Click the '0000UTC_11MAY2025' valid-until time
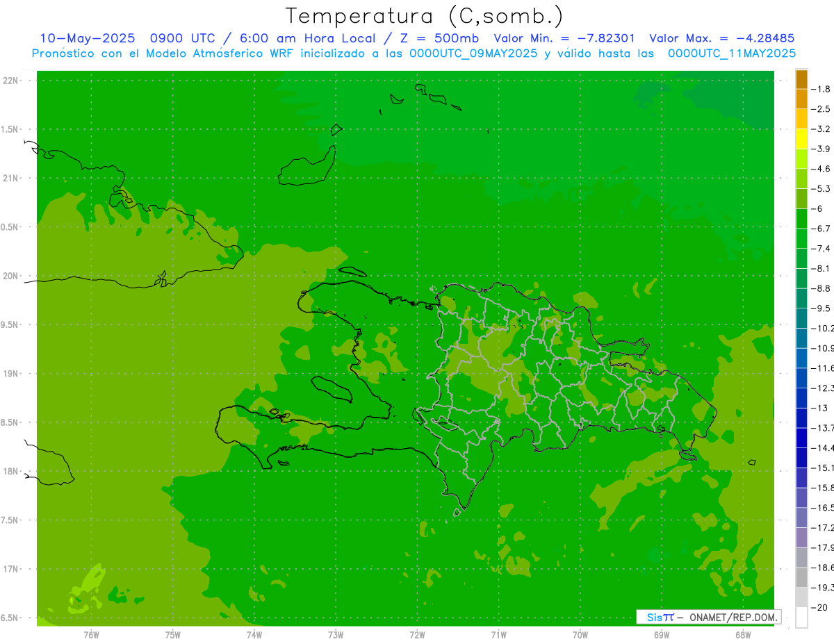The width and height of the screenshot is (834, 644). [x=732, y=53]
